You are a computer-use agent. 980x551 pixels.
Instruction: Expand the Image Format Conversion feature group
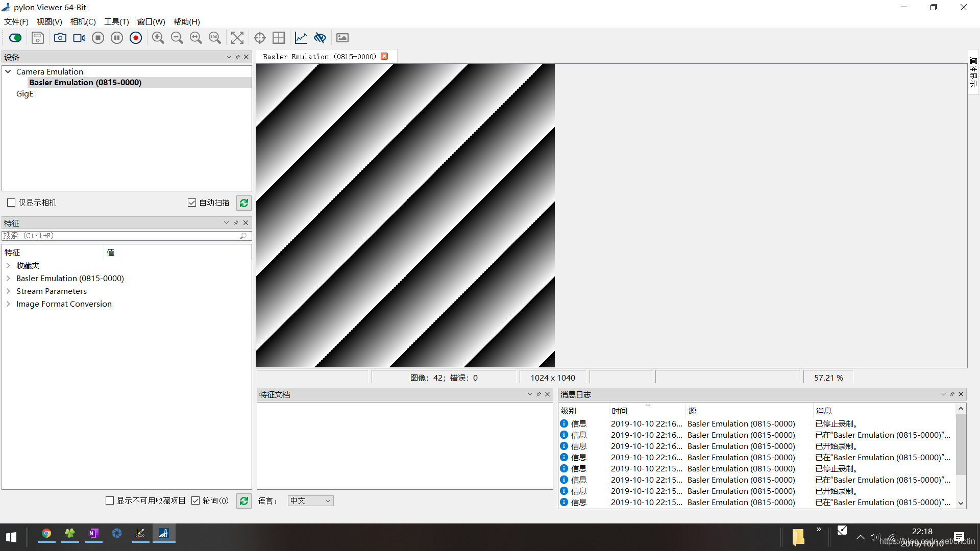(8, 304)
